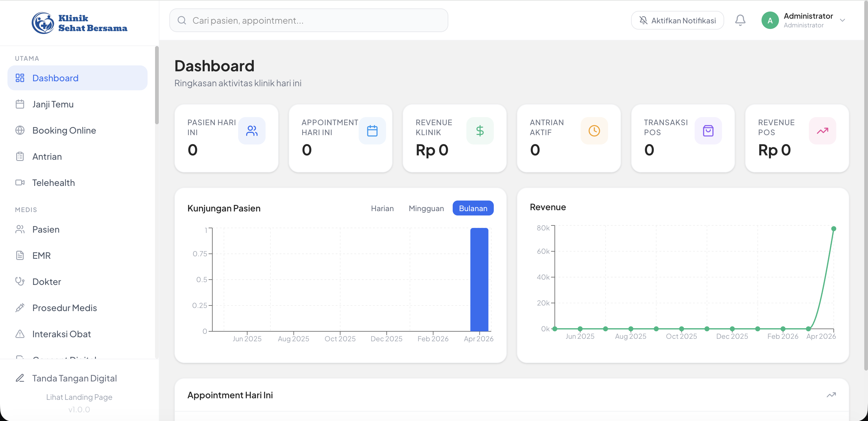Click the notification bell icon

pyautogui.click(x=740, y=20)
